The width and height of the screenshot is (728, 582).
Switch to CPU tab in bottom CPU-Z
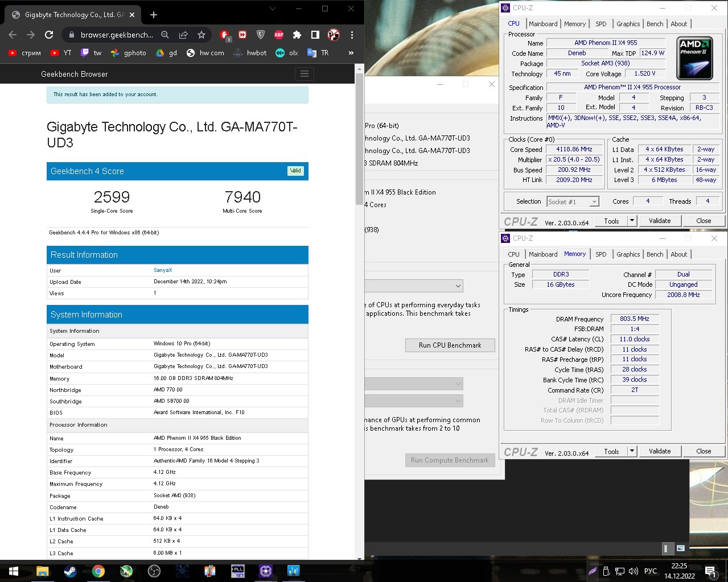[x=513, y=254]
